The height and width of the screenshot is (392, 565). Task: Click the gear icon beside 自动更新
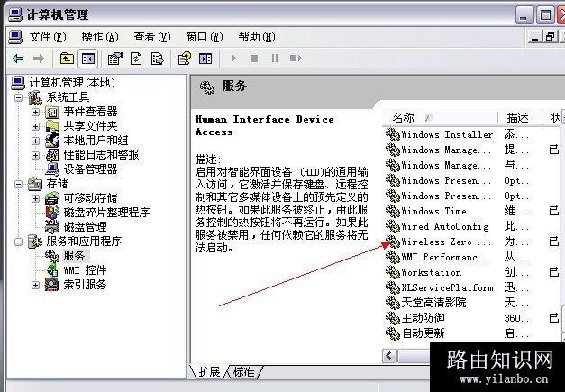[x=393, y=333]
